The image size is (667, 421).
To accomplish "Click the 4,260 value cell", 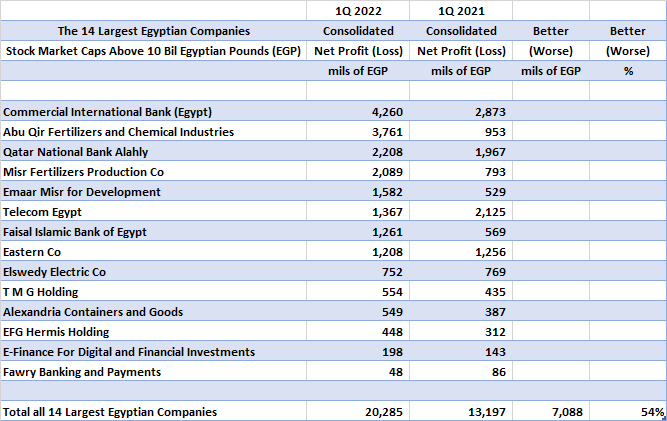I will (x=358, y=111).
